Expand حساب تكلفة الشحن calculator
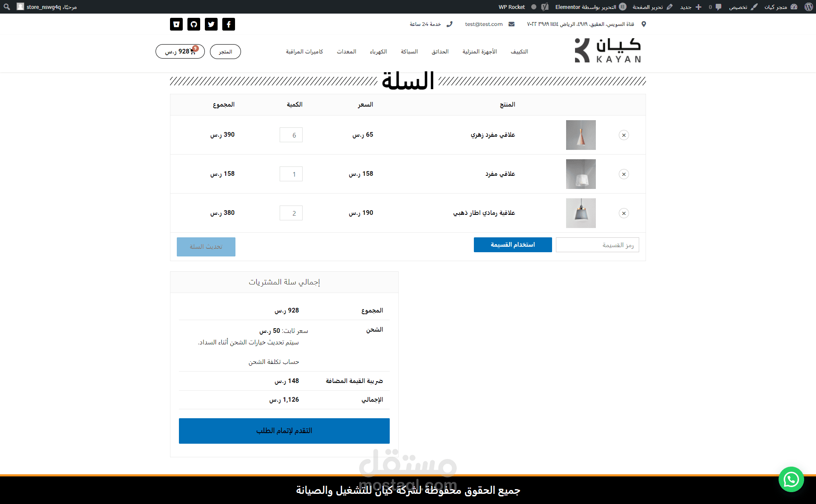This screenshot has height=504, width=816. pyautogui.click(x=274, y=362)
